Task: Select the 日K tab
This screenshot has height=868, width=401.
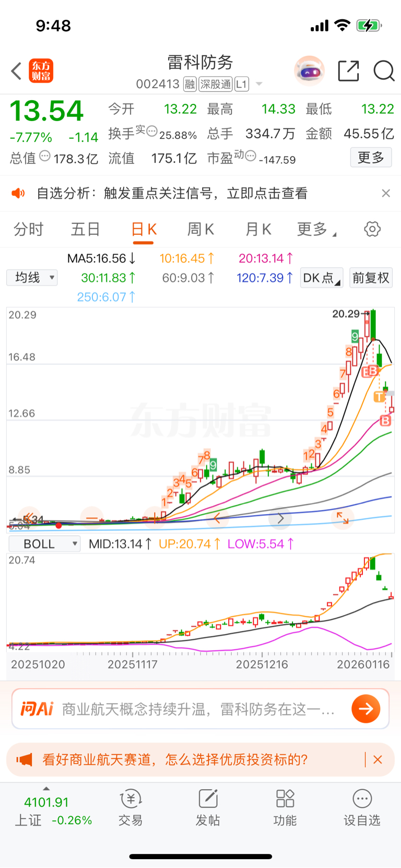Action: pos(144,229)
